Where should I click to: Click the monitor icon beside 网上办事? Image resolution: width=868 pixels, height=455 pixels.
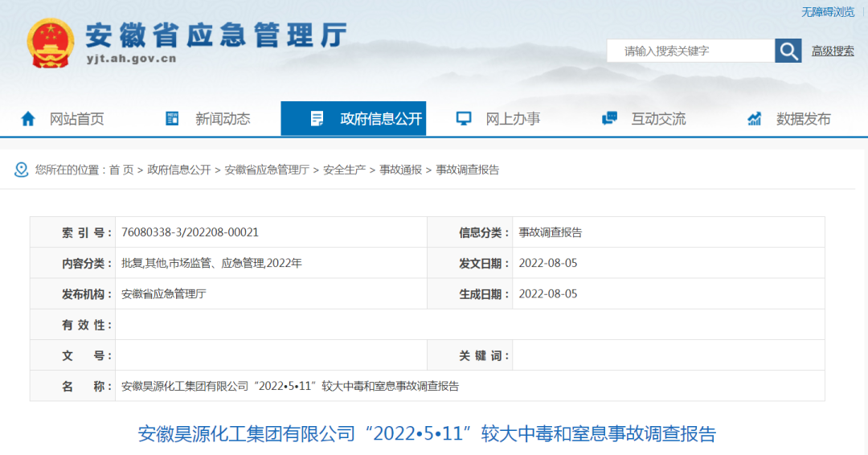point(463,119)
